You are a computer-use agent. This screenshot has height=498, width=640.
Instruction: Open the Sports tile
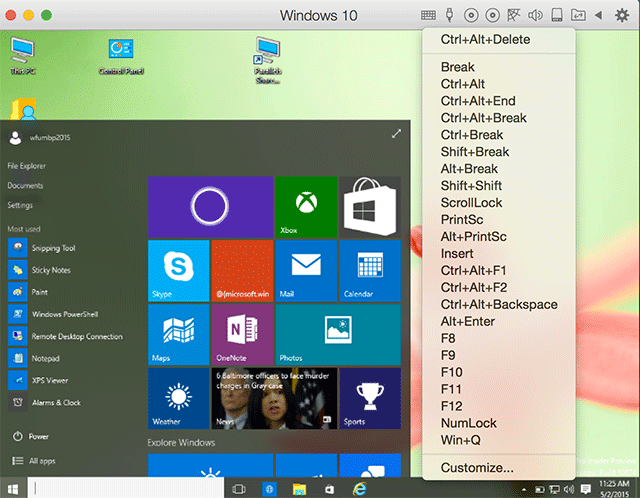pos(370,398)
